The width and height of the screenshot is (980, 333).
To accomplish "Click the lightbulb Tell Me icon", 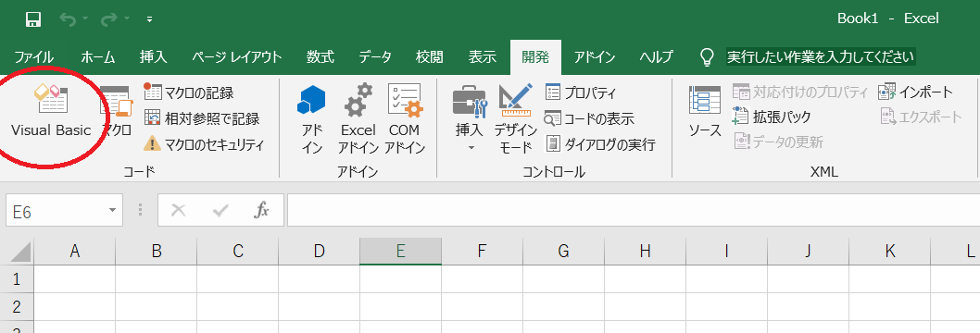I will 707,57.
